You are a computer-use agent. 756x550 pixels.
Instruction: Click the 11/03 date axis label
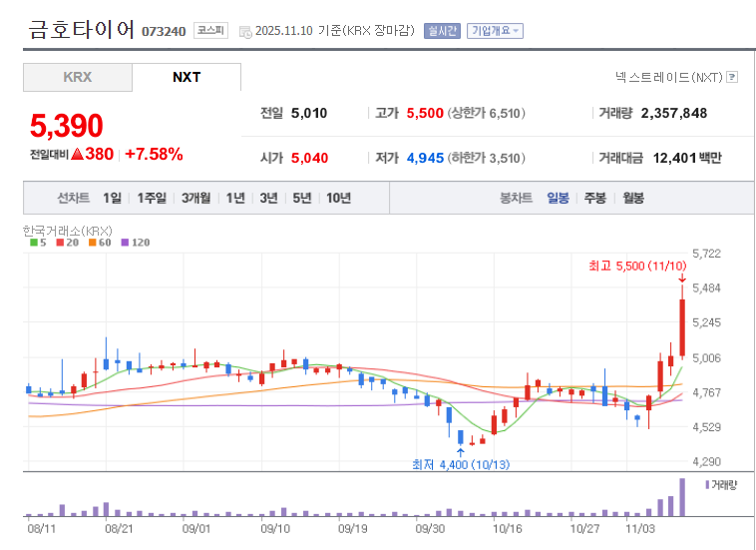pyautogui.click(x=639, y=529)
